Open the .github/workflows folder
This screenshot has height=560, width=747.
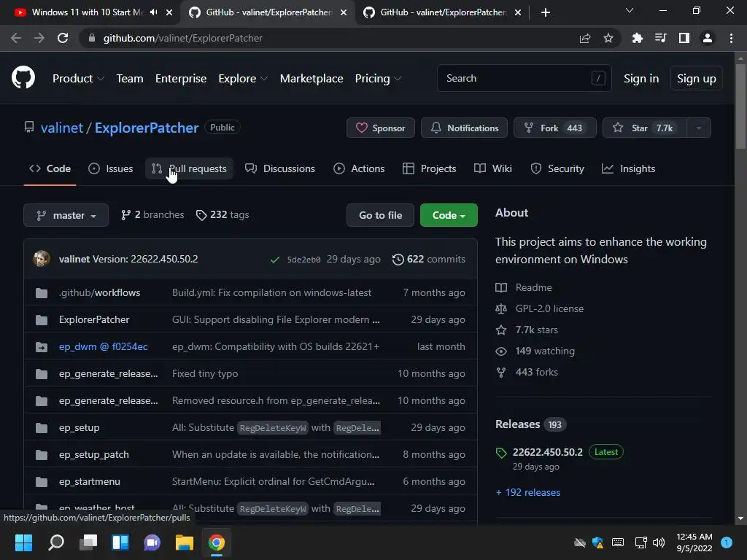[x=99, y=292]
